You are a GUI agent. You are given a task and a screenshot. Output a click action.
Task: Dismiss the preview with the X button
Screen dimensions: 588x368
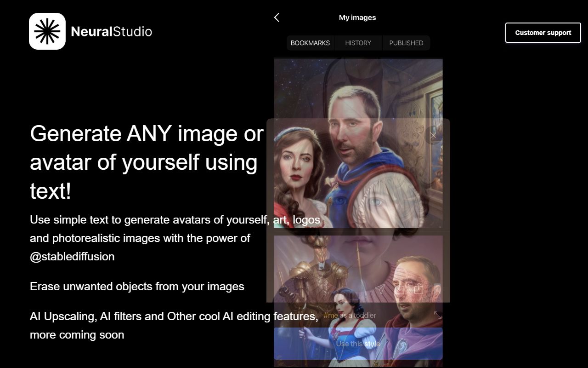(x=433, y=135)
